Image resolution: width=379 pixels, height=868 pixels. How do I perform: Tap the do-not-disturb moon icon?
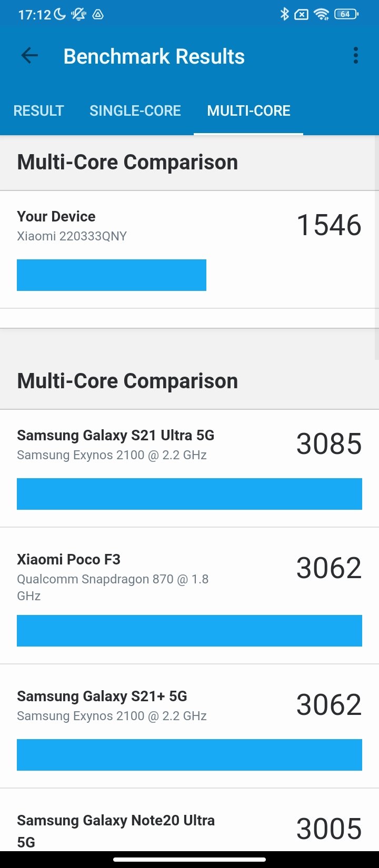(60, 14)
